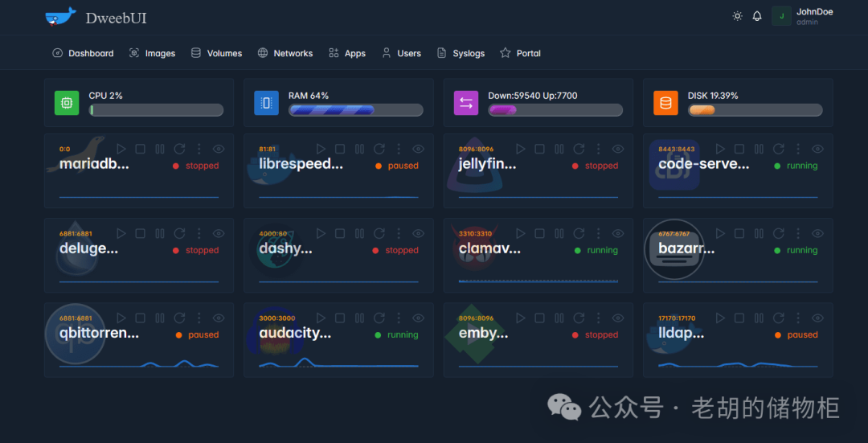Open port link 17170:17170 on lldap
Screen dimensions: 868x443
point(677,318)
